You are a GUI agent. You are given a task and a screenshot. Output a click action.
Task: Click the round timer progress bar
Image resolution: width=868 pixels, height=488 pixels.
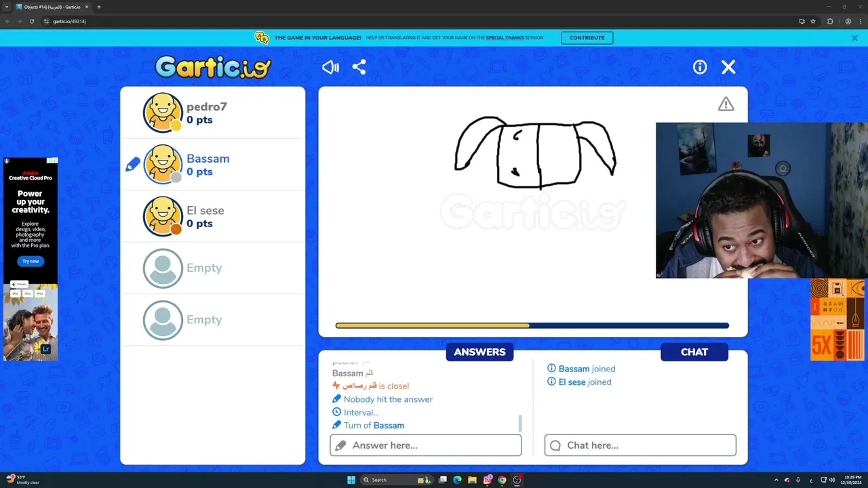tap(532, 325)
